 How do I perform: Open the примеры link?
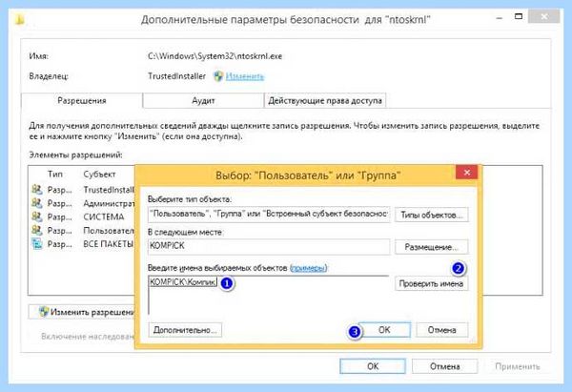(308, 268)
